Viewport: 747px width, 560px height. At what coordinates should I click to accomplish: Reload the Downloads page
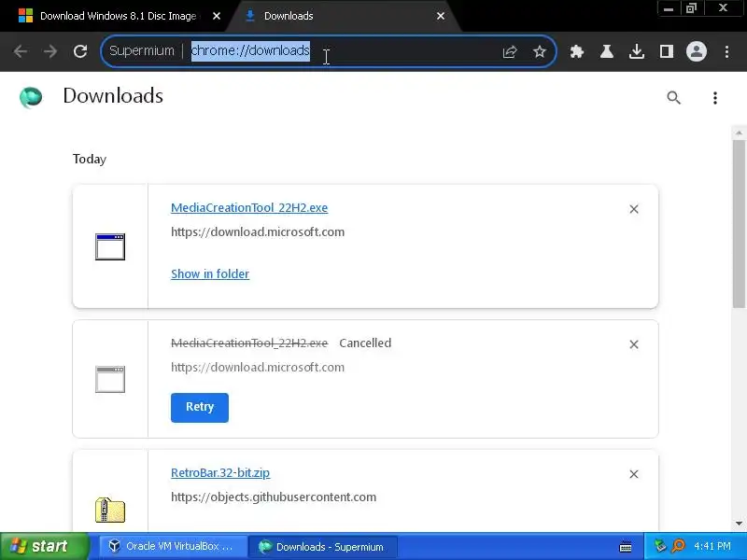coord(80,51)
